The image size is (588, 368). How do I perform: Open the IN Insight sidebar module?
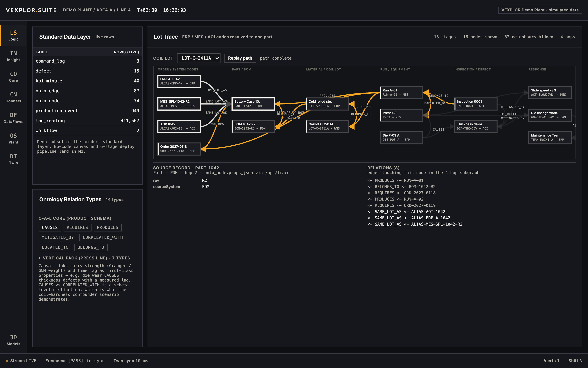point(13,56)
